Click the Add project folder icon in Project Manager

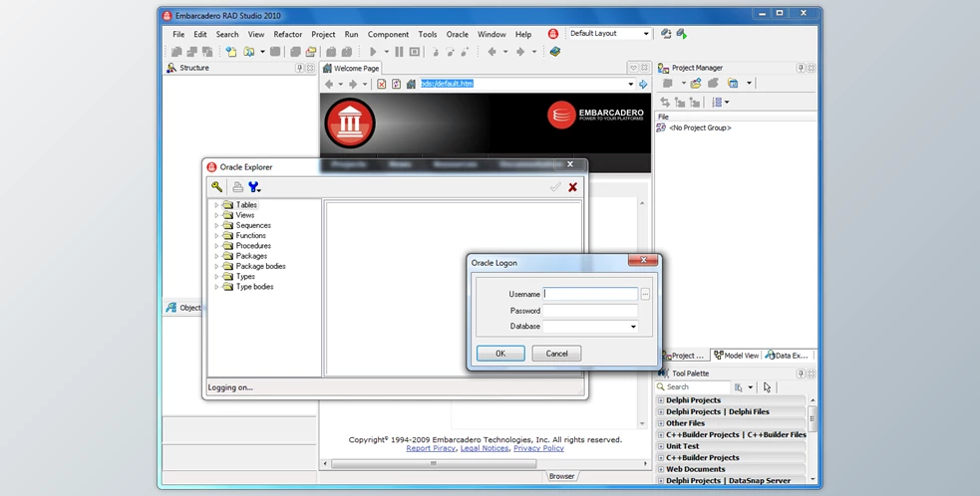click(x=696, y=83)
